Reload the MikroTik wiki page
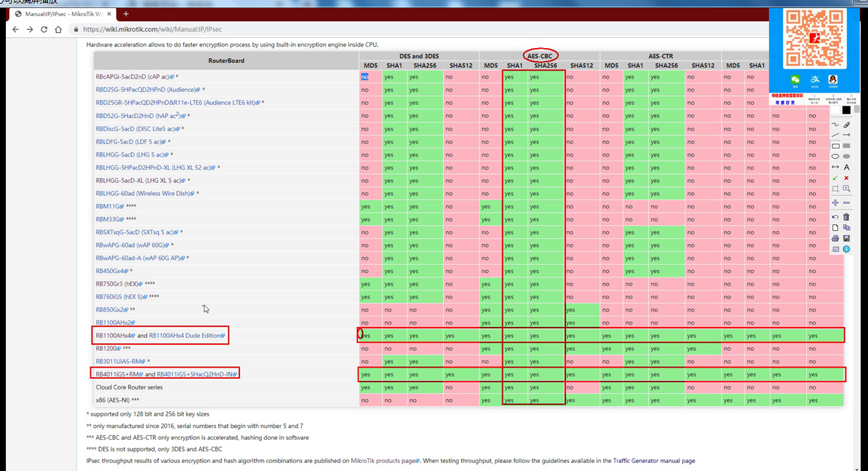Screen dimensions: 868x471 click(44, 29)
